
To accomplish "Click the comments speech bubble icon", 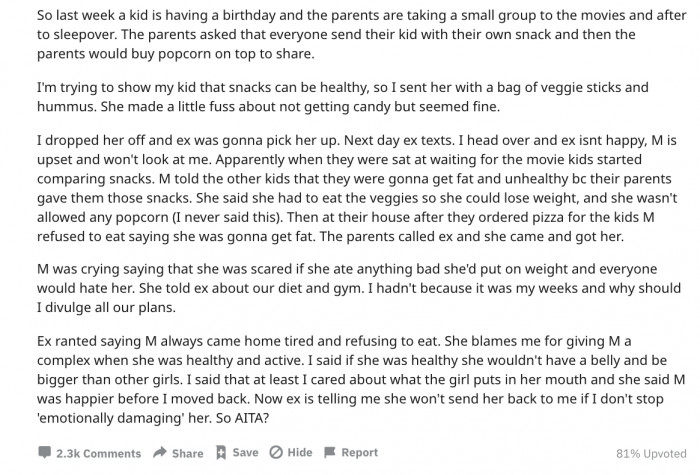I will click(44, 453).
